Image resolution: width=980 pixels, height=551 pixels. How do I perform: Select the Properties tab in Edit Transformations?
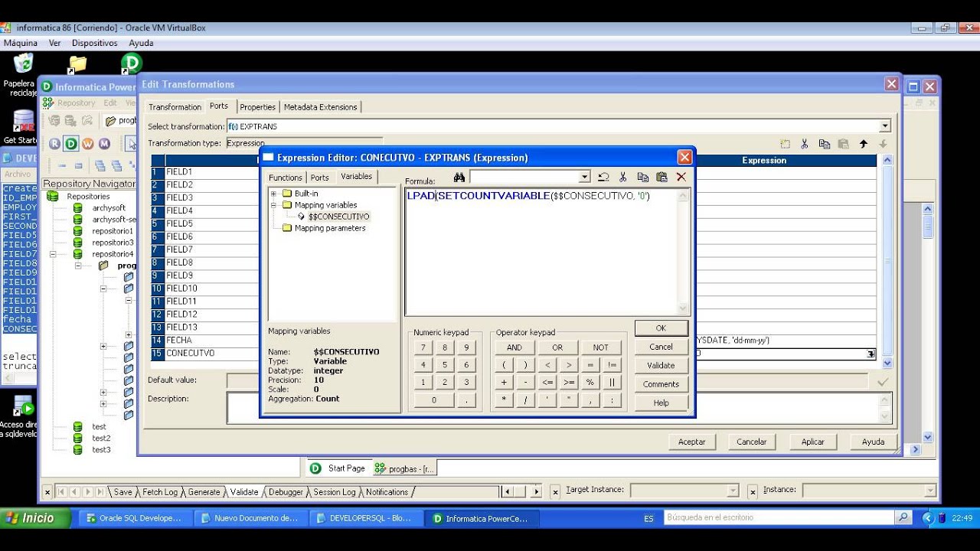(x=258, y=107)
